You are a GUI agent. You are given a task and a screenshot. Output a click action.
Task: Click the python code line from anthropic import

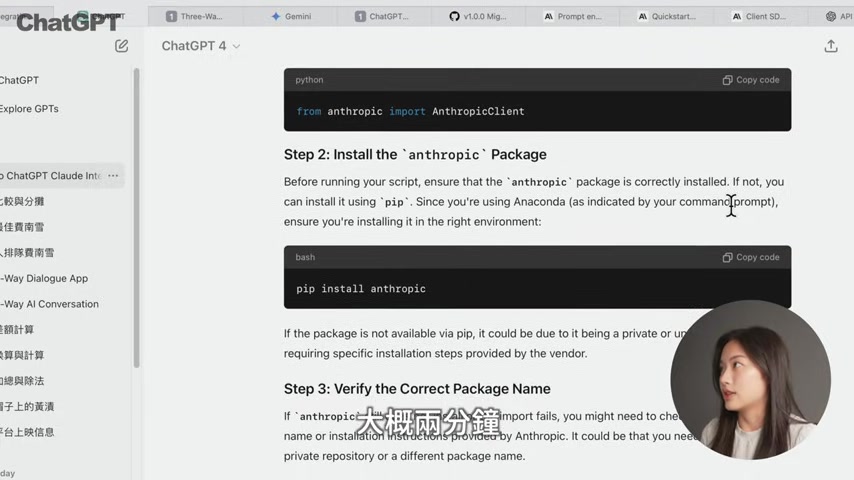(x=410, y=111)
